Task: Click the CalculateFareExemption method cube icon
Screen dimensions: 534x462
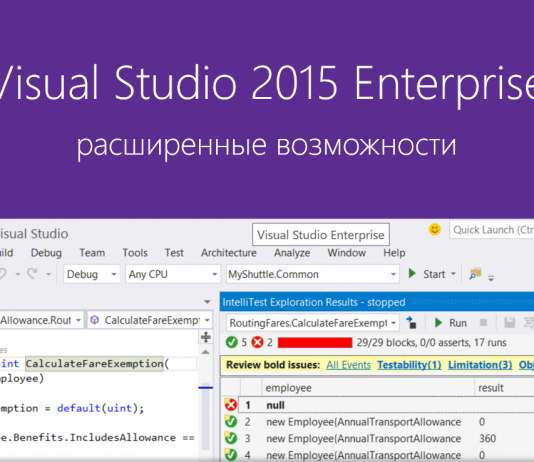Action: pos(94,320)
